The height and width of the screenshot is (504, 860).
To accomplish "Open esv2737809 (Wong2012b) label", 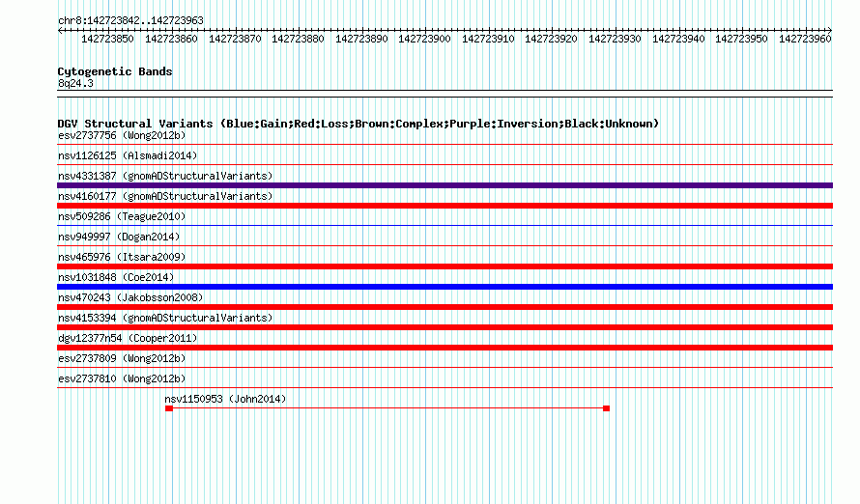I will (x=122, y=358).
